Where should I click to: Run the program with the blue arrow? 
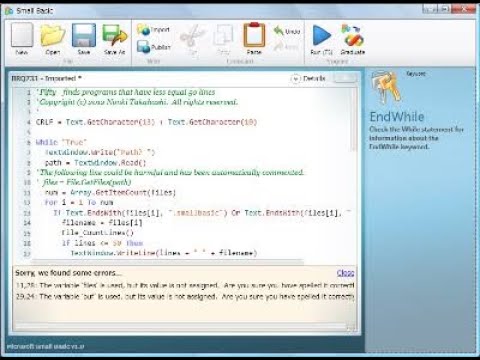pyautogui.click(x=321, y=39)
